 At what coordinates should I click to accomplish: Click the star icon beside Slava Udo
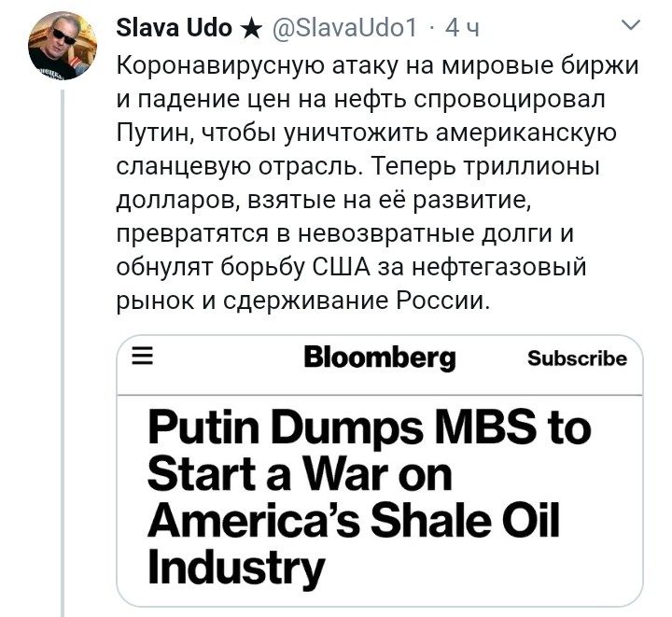pos(251,29)
